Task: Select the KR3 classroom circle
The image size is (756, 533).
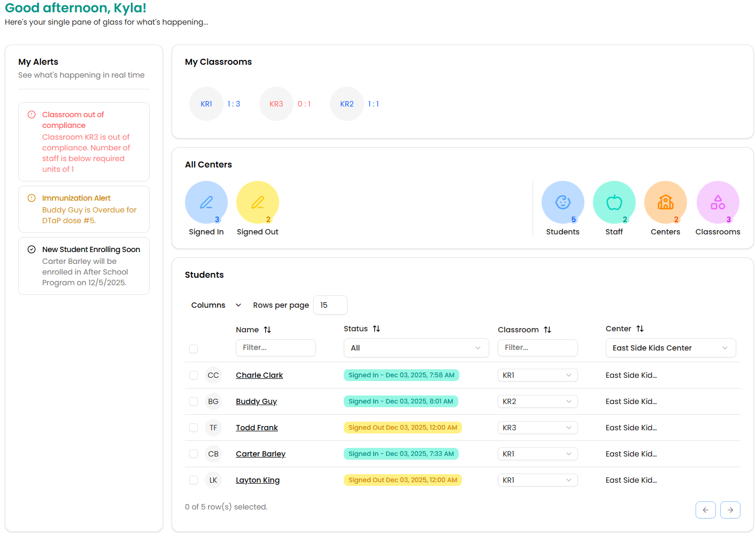Action: [276, 104]
